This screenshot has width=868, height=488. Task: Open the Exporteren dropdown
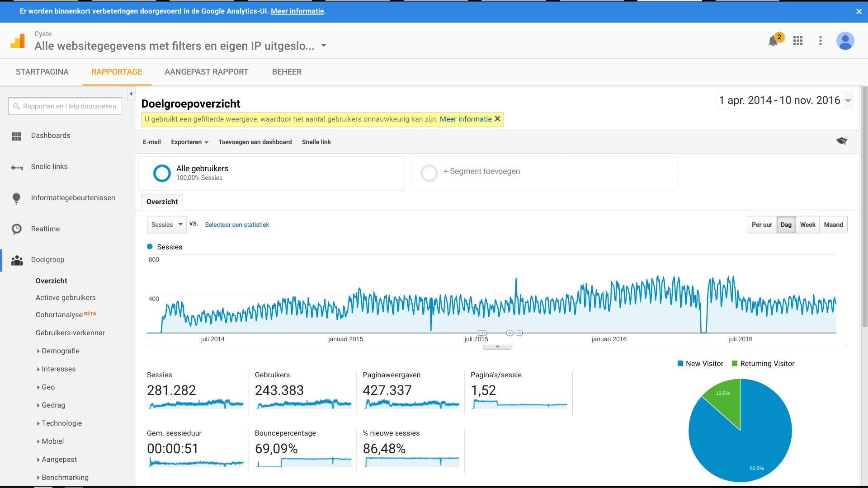point(189,142)
